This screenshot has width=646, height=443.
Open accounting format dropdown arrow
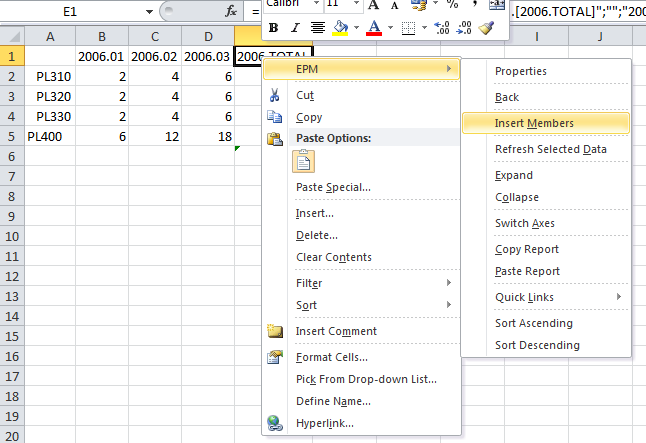pyautogui.click(x=435, y=4)
